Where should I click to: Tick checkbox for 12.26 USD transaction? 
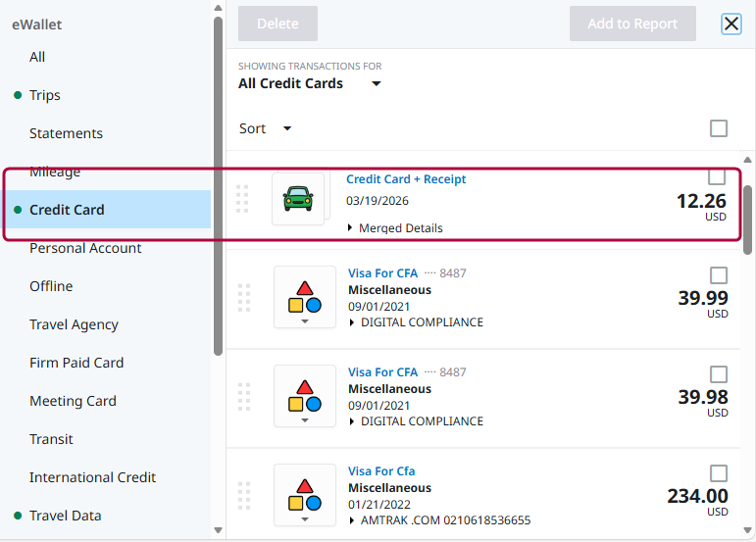(717, 176)
